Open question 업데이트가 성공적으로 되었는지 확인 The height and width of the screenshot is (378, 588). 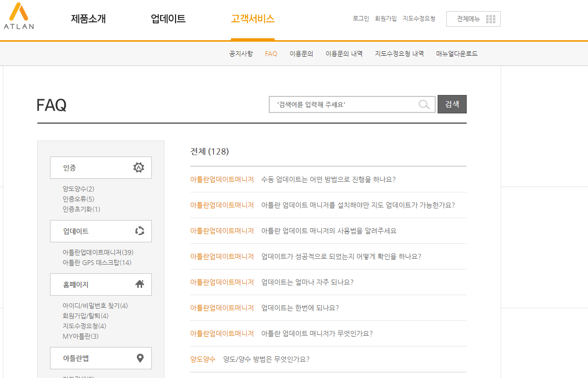coord(341,256)
